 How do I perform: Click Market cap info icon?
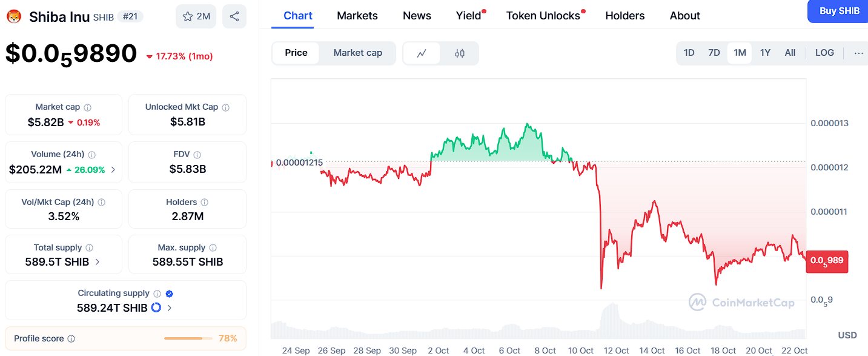pyautogui.click(x=87, y=107)
